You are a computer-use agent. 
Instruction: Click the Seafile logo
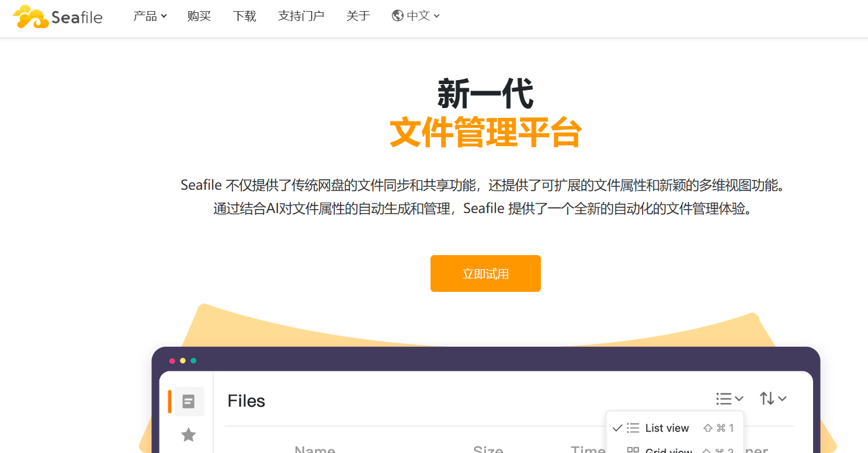(58, 16)
